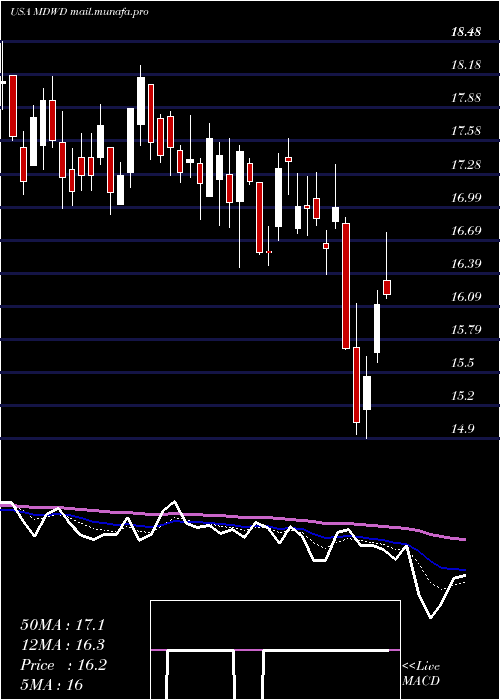
Task: Select the 16.39 price axis label
Action: click(x=466, y=264)
